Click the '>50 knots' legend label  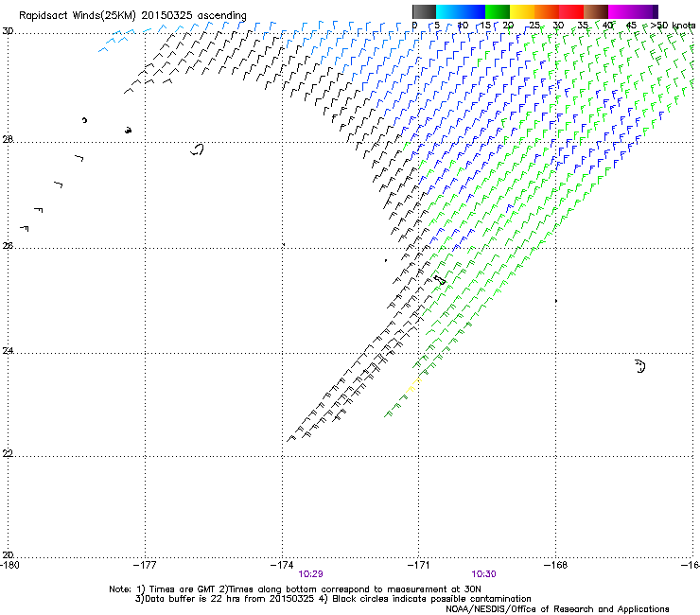click(673, 26)
